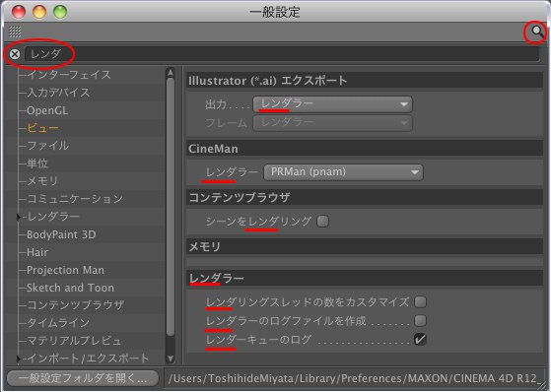
Task: Click the dotted grip handle icon
Action: [15, 32]
